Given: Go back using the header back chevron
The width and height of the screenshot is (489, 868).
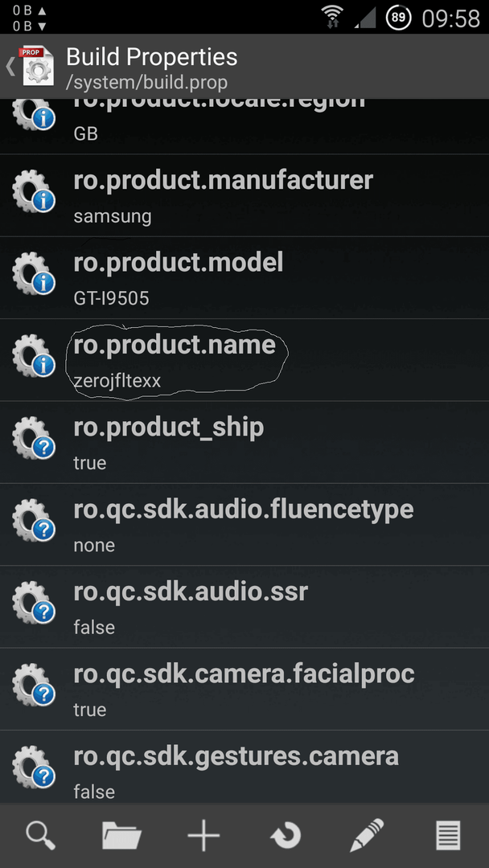Looking at the screenshot, I should (x=10, y=67).
